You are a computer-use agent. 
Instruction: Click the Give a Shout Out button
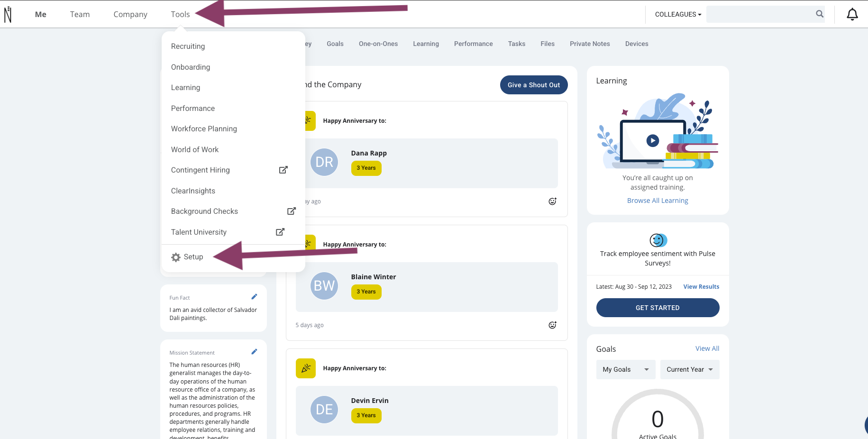coord(534,85)
